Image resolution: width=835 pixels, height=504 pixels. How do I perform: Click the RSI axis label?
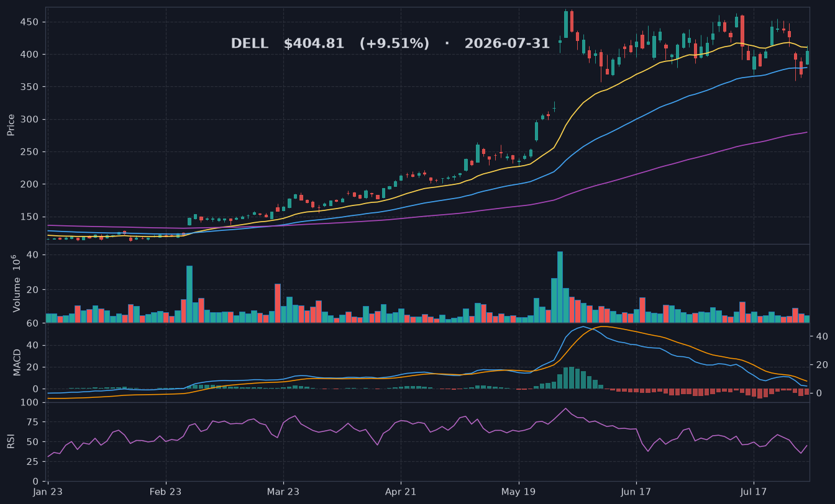(x=11, y=441)
